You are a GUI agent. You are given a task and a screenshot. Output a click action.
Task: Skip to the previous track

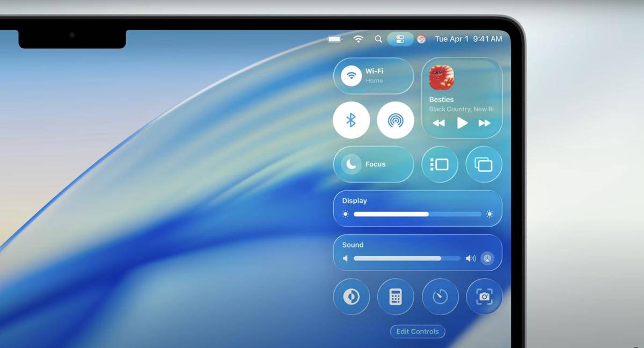[439, 123]
